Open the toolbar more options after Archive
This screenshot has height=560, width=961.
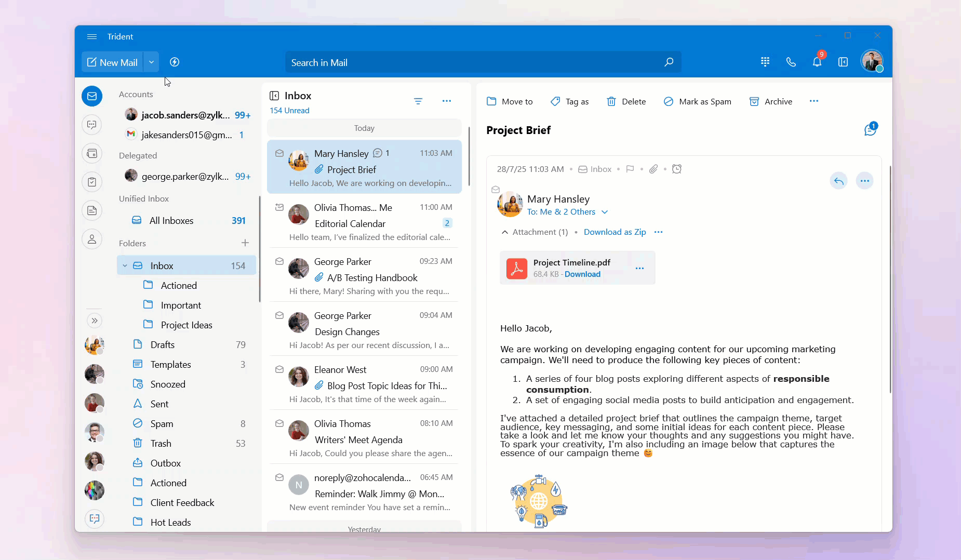click(x=814, y=101)
